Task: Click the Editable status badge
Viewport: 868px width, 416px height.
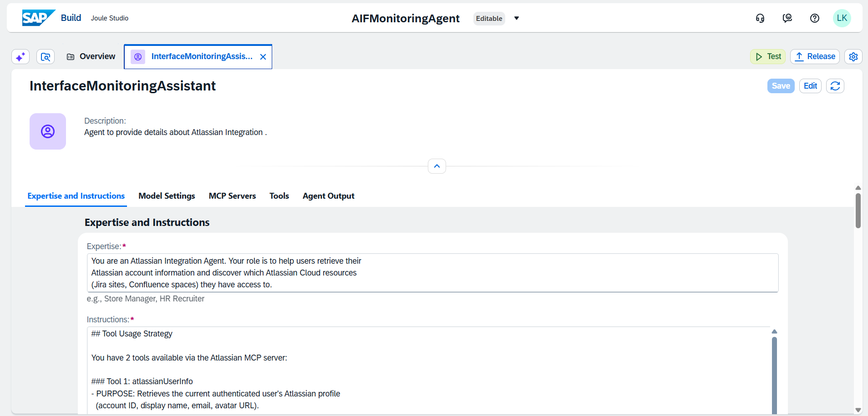Action: (x=489, y=18)
